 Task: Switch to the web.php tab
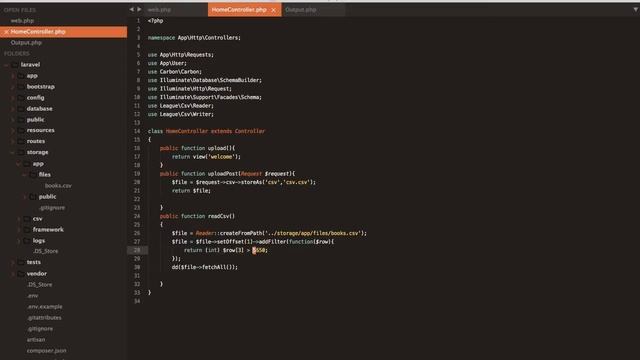point(160,9)
